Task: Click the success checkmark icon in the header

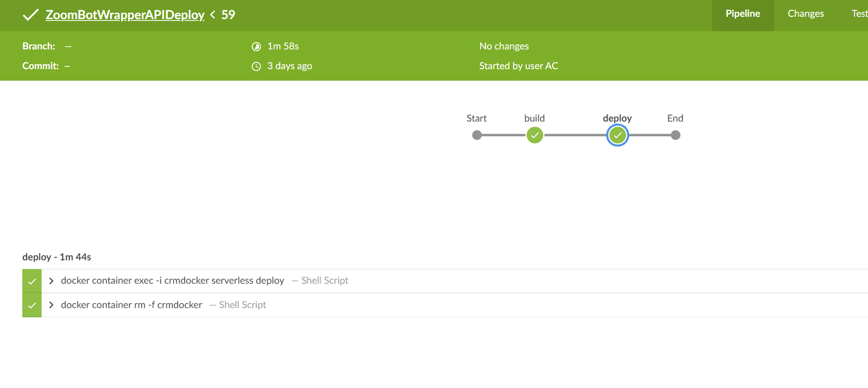Action: [31, 15]
